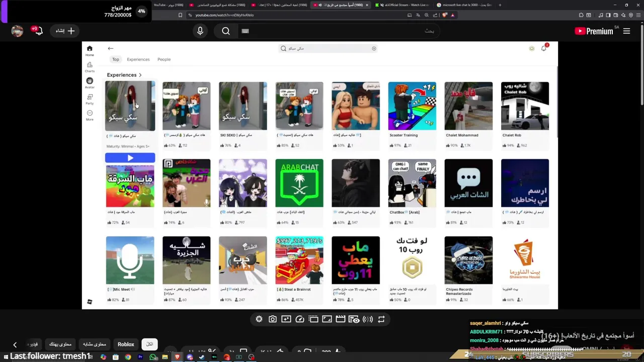644x362 pixels.
Task: Open the SKI SEKO experience thumbnail
Action: [243, 106]
